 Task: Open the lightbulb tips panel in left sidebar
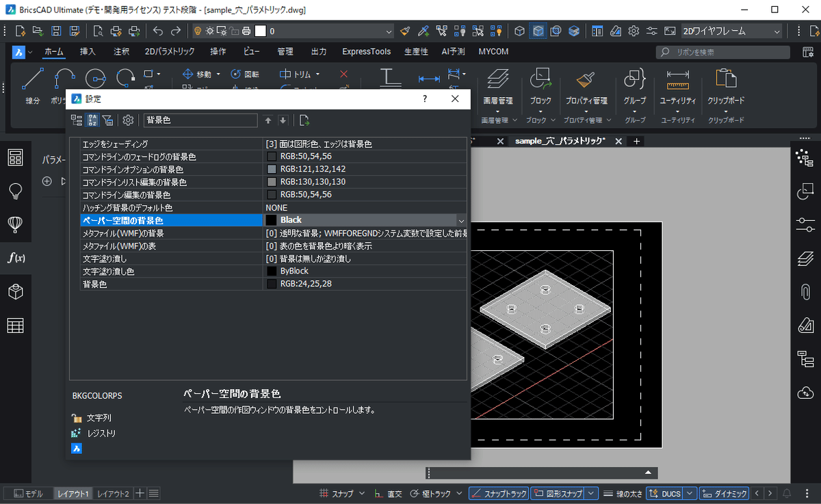[x=16, y=191]
